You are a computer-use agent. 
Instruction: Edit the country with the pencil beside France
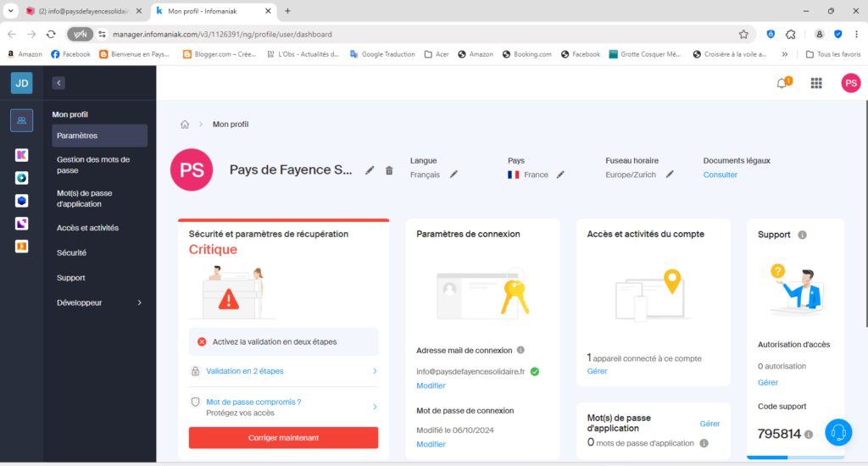click(x=560, y=175)
